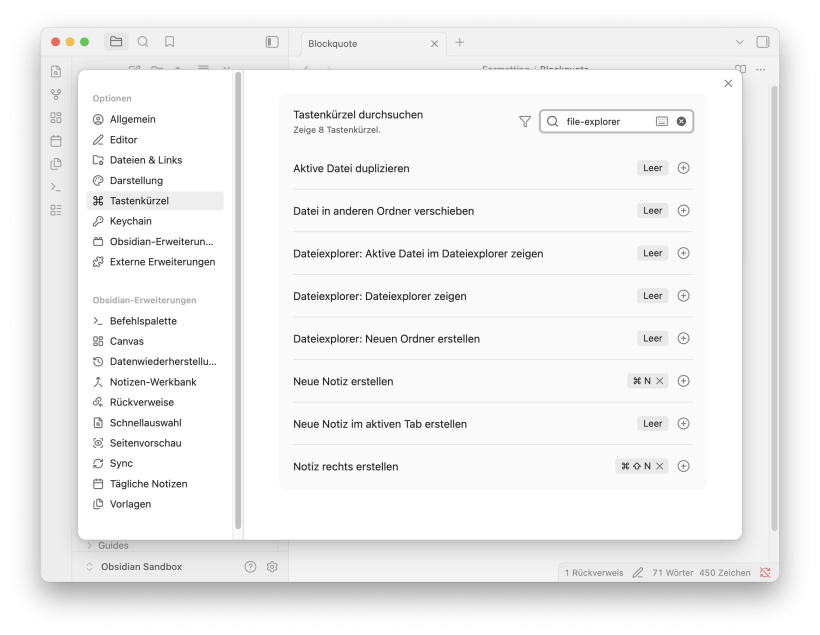Add a hotkey for Neue Notiz erstellen
Screen dimensions: 820x635
coord(683,380)
